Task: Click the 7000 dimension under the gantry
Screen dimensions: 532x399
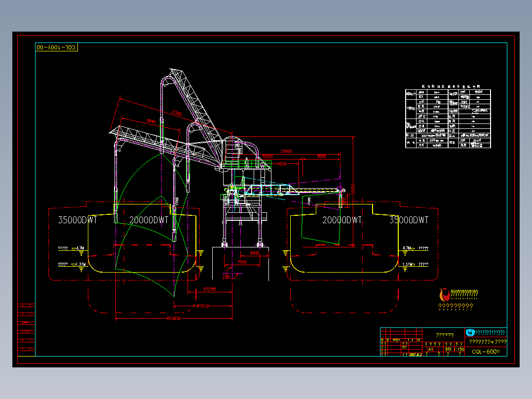Action: (x=242, y=262)
